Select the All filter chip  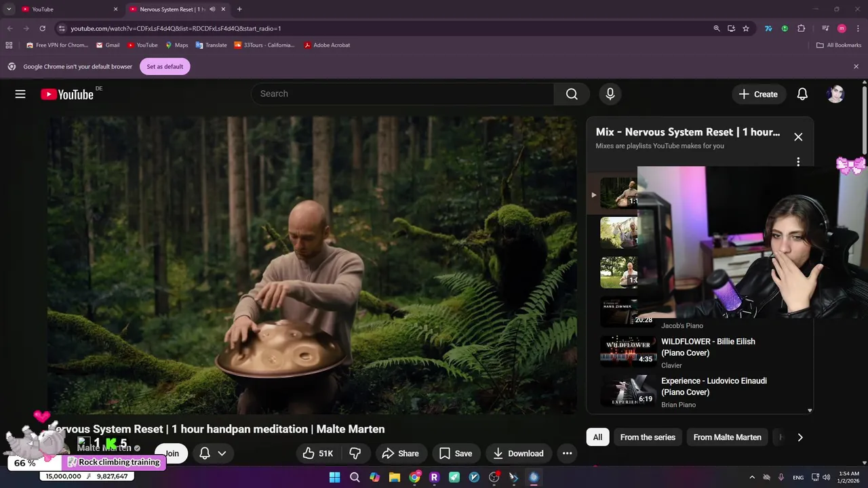click(x=597, y=437)
